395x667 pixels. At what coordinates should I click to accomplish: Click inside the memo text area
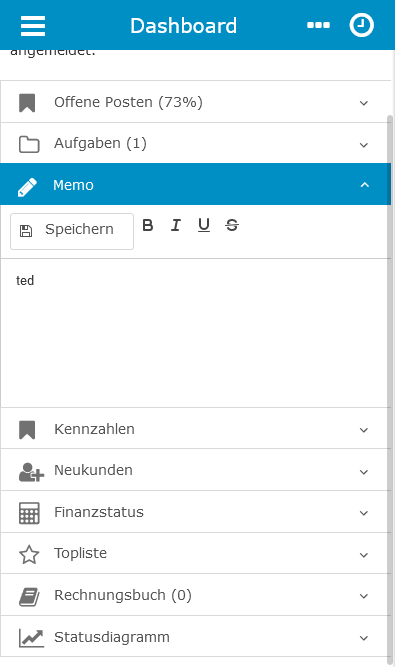(x=196, y=333)
